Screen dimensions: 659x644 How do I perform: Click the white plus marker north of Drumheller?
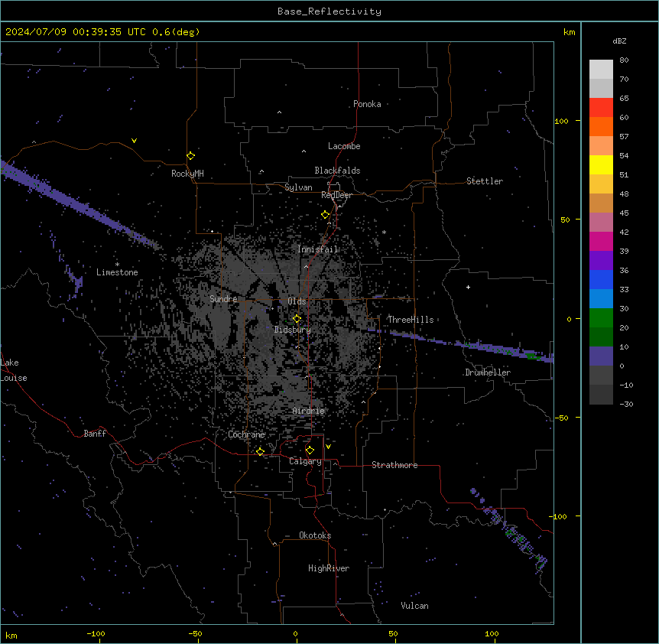pyautogui.click(x=468, y=287)
